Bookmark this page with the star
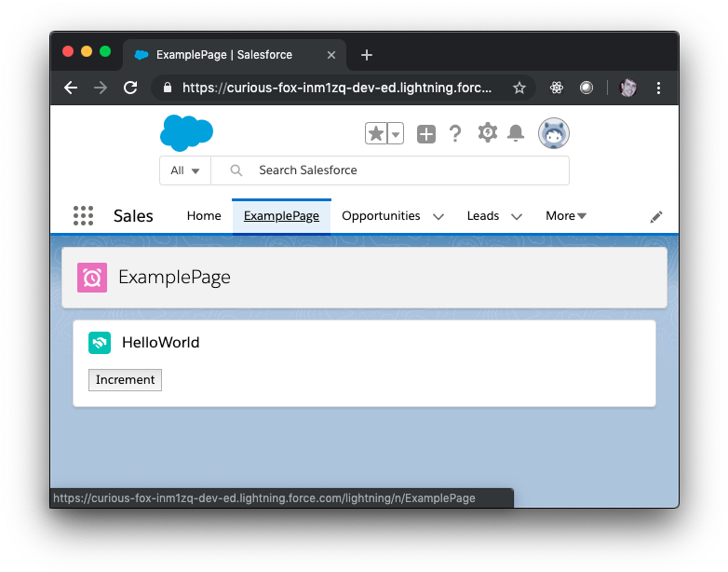 (519, 88)
